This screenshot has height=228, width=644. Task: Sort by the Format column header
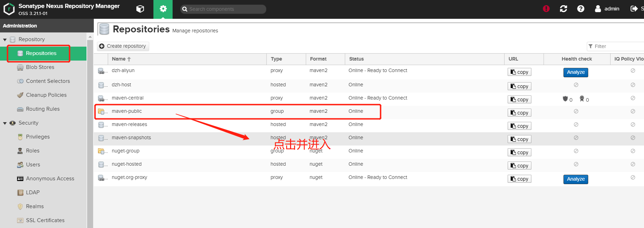[x=325, y=59]
